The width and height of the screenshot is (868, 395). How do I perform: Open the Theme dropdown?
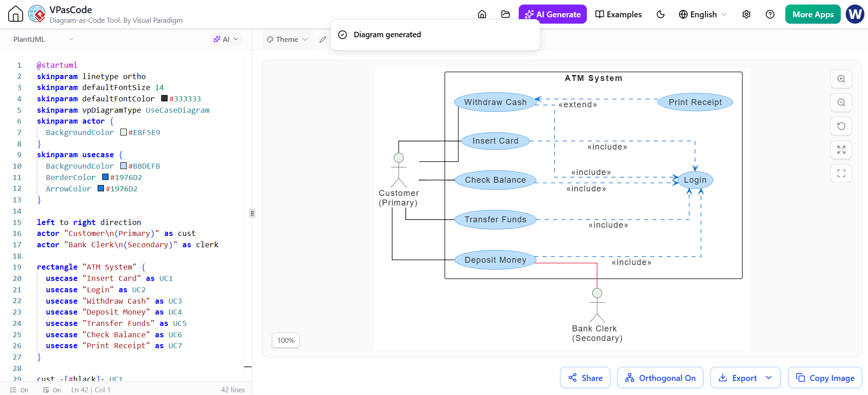(287, 39)
